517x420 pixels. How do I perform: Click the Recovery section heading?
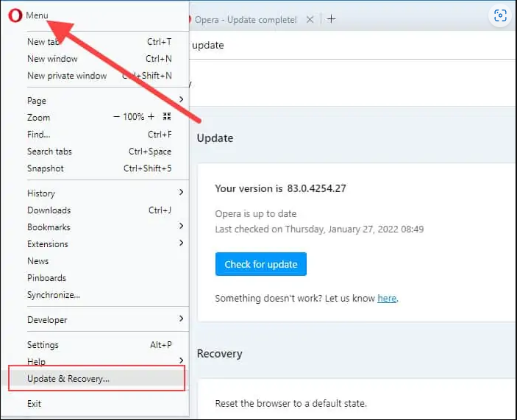pos(220,354)
